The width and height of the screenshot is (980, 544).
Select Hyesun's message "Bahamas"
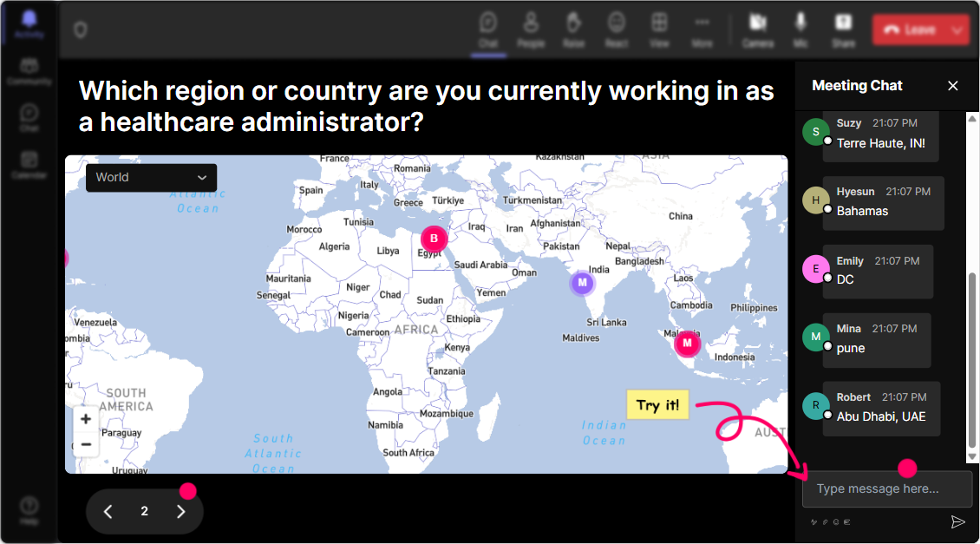(862, 212)
